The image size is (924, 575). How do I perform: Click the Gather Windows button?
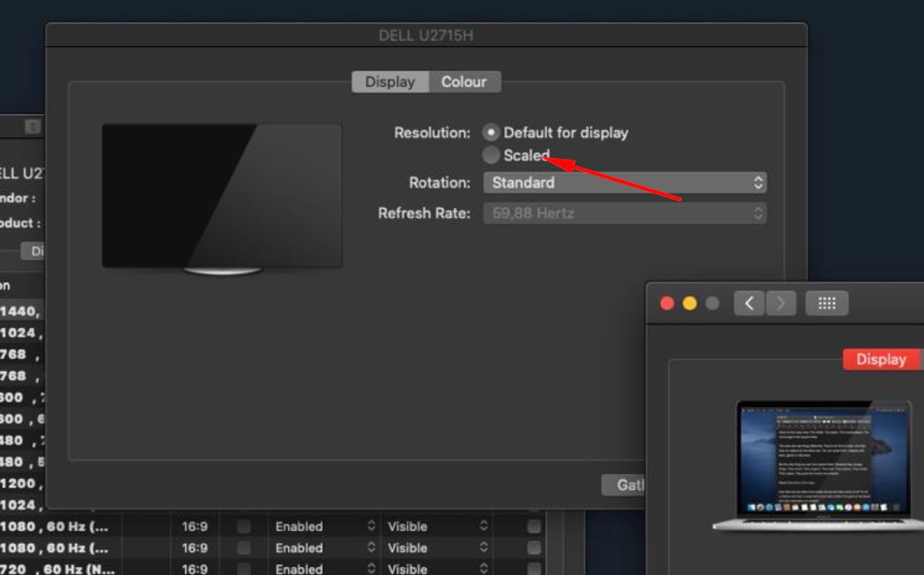(x=624, y=485)
